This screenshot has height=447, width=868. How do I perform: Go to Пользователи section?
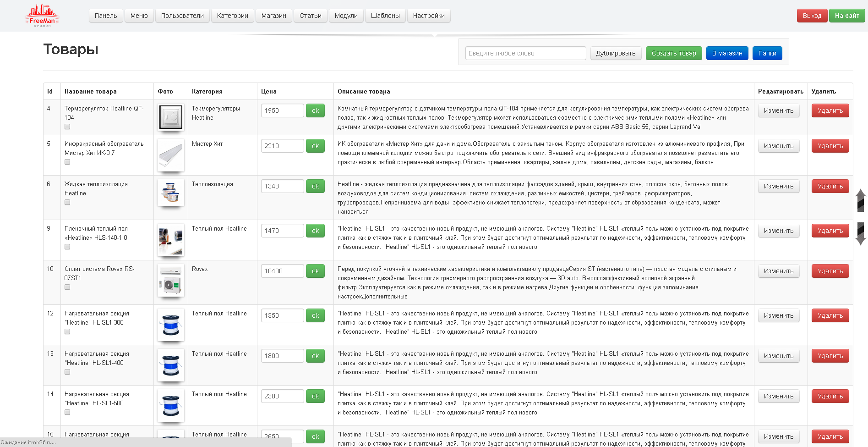(182, 16)
